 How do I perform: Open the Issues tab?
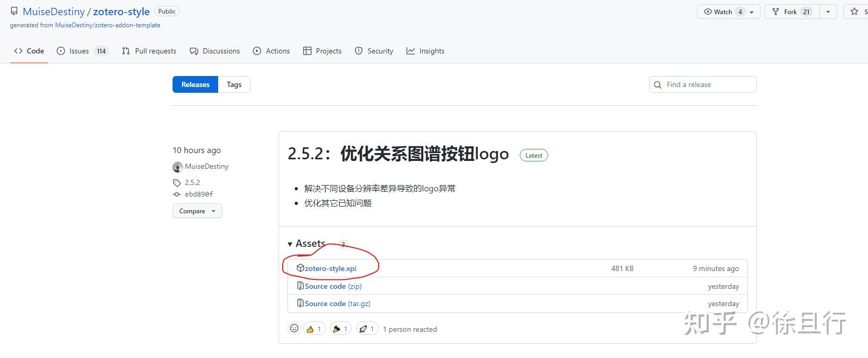tap(82, 51)
